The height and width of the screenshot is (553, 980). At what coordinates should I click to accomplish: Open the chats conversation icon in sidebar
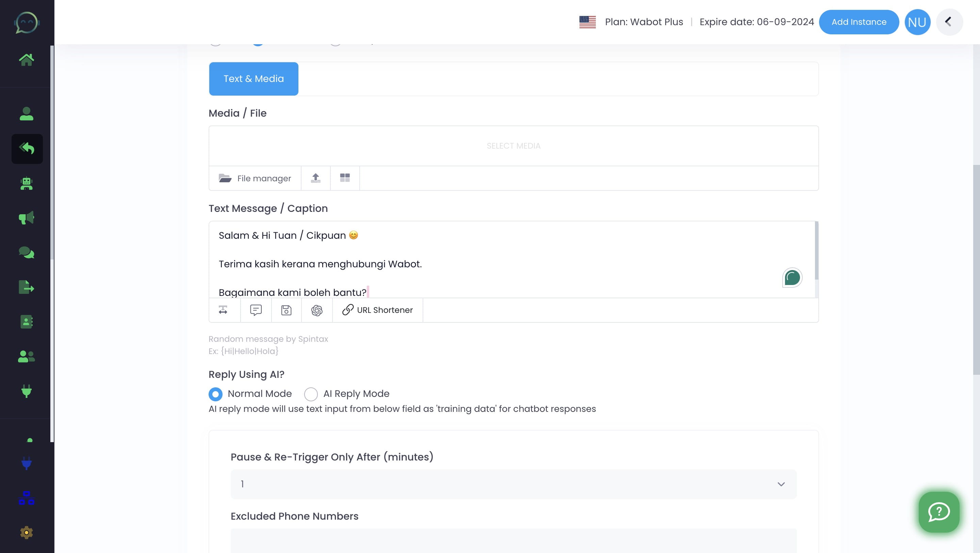(26, 253)
